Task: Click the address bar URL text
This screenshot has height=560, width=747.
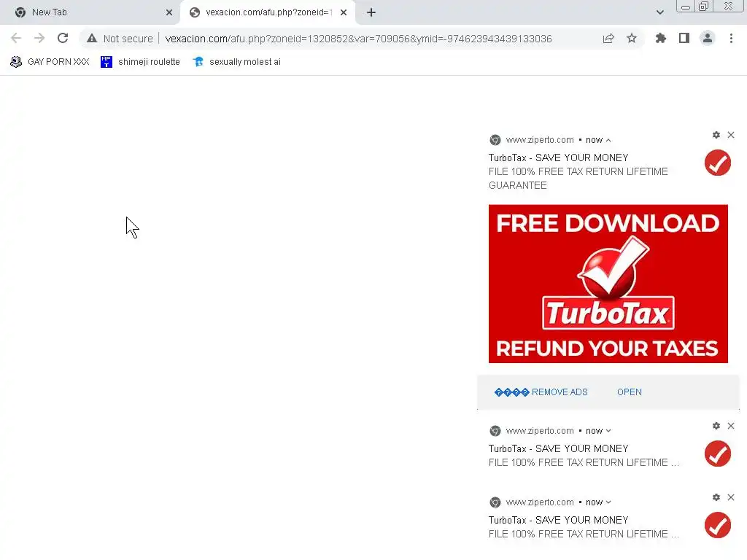Action: pos(358,39)
